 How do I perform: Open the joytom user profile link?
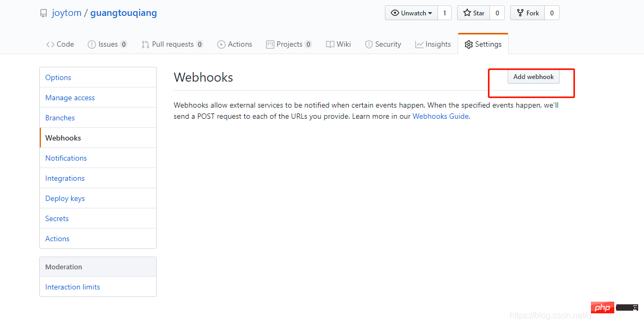(x=66, y=13)
